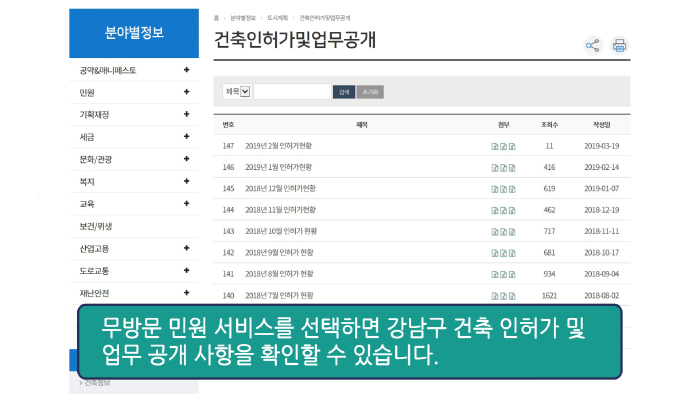This screenshot has width=700, height=394.
Task: Open first attachment icon in row 144
Action: click(x=495, y=211)
